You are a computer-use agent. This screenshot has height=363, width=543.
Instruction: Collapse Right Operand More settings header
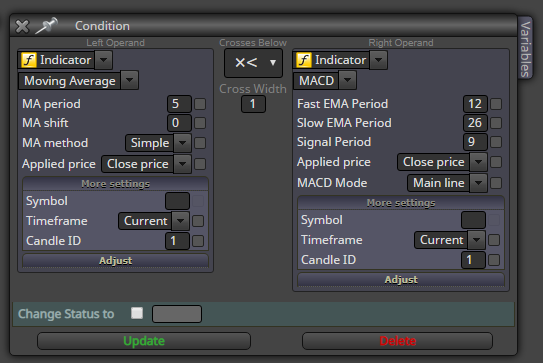click(x=401, y=203)
